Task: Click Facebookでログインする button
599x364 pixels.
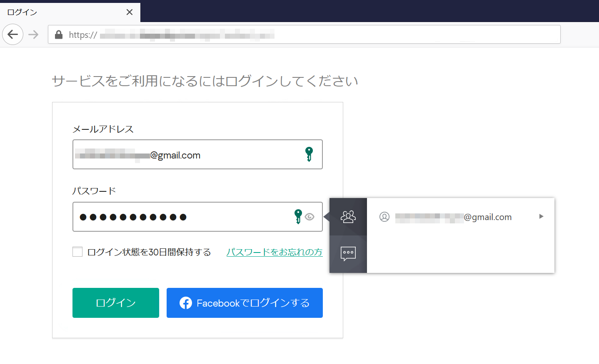Action: click(245, 303)
